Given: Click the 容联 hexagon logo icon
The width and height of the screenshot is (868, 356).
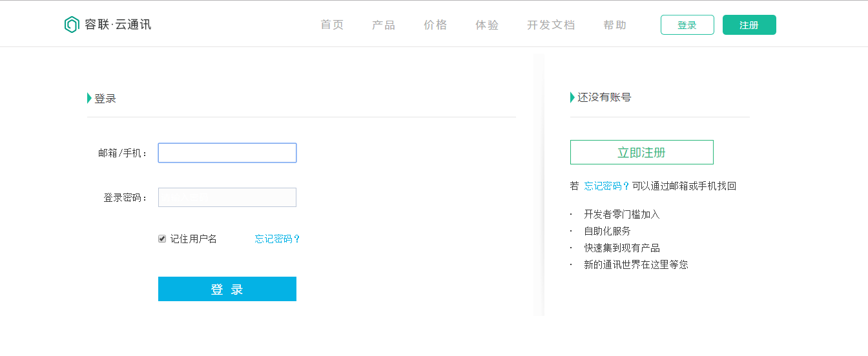Looking at the screenshot, I should click(x=72, y=25).
